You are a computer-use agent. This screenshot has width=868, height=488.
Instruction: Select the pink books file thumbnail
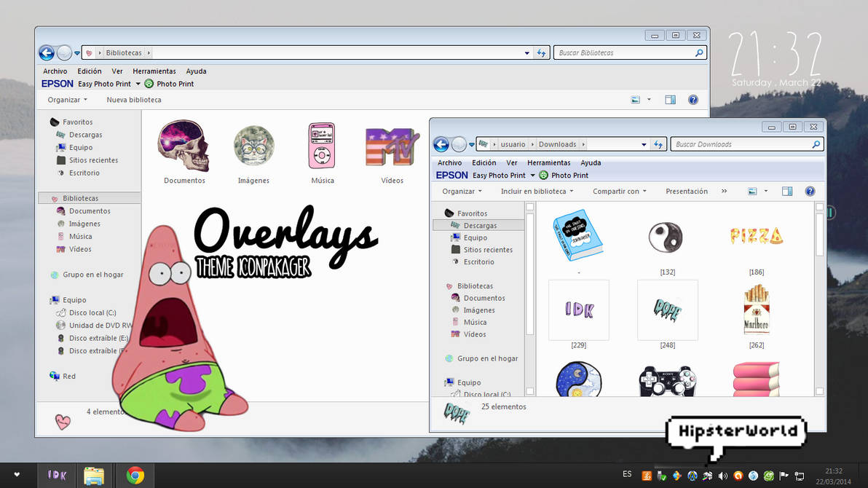point(756,379)
